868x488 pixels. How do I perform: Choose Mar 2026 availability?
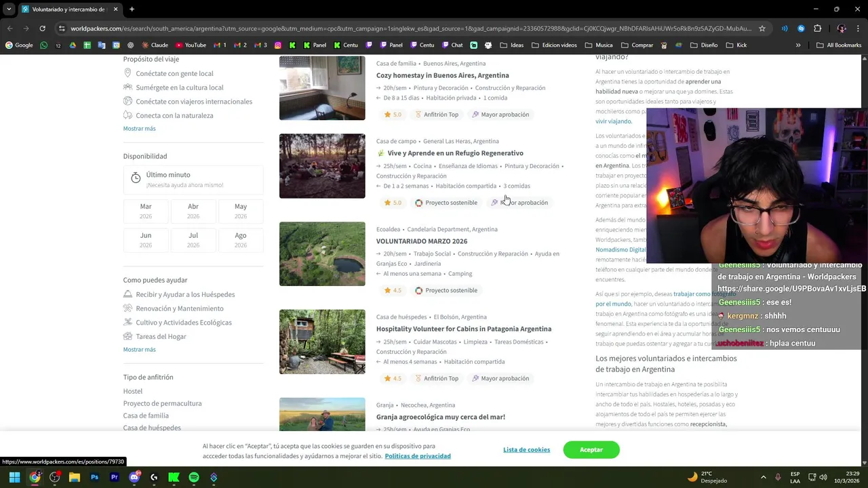[x=146, y=211]
